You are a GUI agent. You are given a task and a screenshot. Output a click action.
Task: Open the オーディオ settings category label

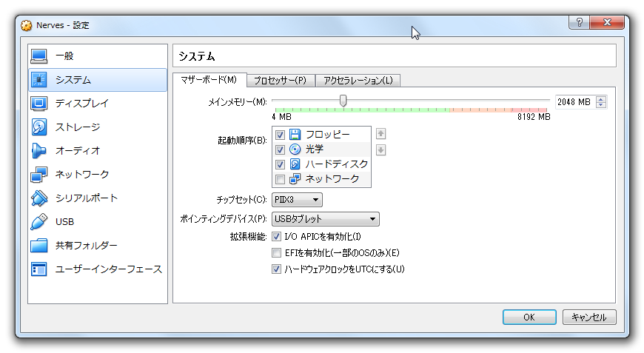(x=78, y=151)
